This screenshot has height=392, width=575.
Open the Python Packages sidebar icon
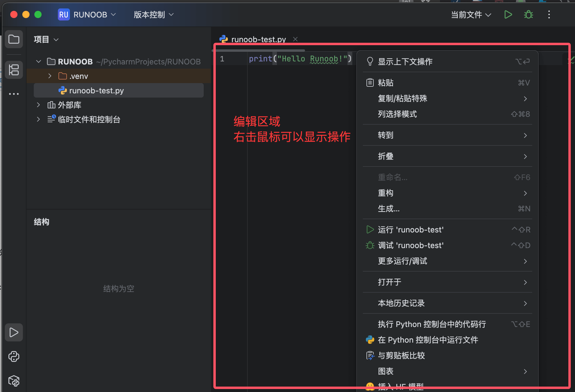pos(14,381)
